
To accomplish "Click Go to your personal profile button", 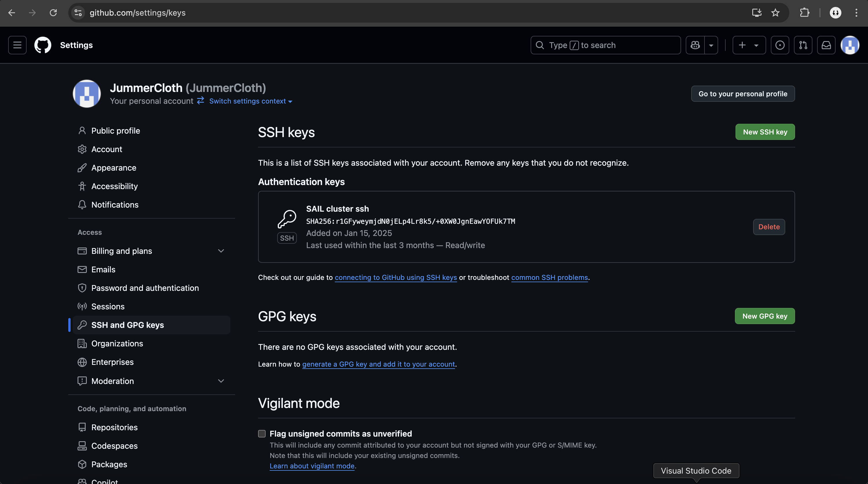I will 743,94.
